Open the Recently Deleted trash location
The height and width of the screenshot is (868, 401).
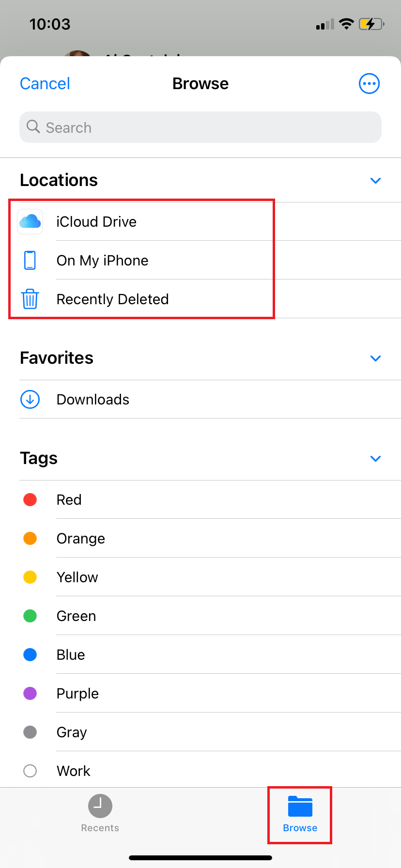pyautogui.click(x=112, y=299)
